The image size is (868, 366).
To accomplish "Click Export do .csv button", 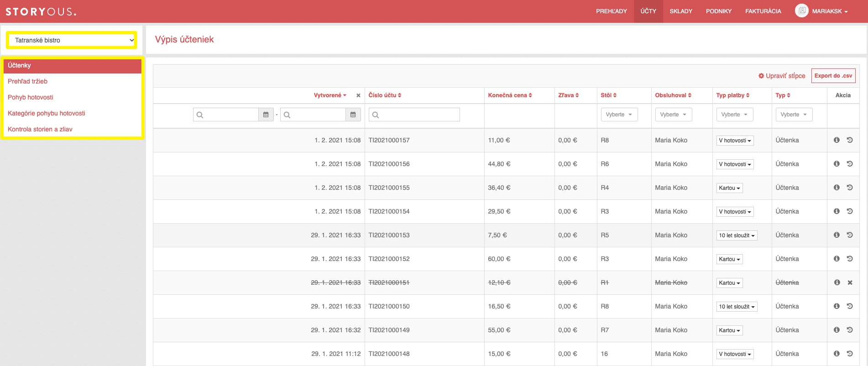I will (833, 76).
